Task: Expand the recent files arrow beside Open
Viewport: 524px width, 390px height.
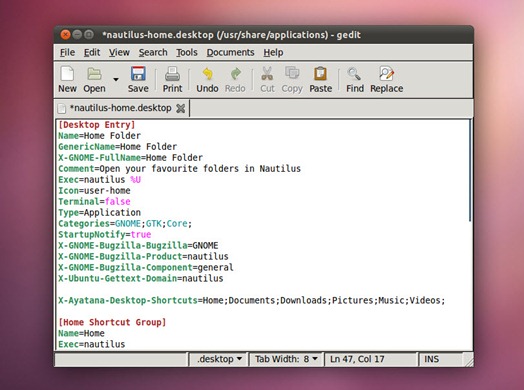Action: pos(116,79)
